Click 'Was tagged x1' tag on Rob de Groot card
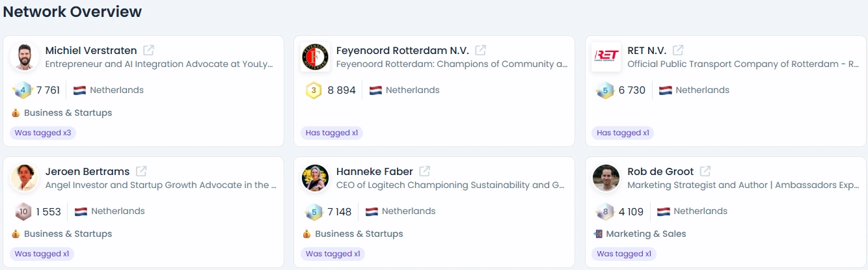The image size is (868, 270). tap(624, 254)
